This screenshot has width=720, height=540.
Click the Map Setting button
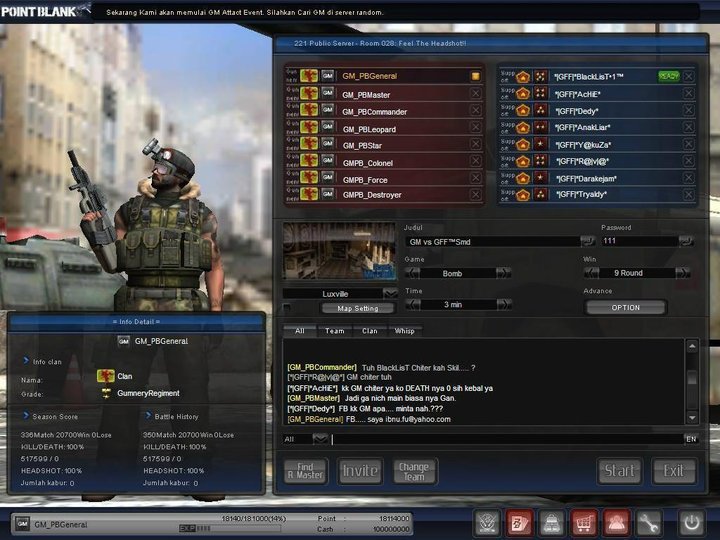pyautogui.click(x=358, y=308)
